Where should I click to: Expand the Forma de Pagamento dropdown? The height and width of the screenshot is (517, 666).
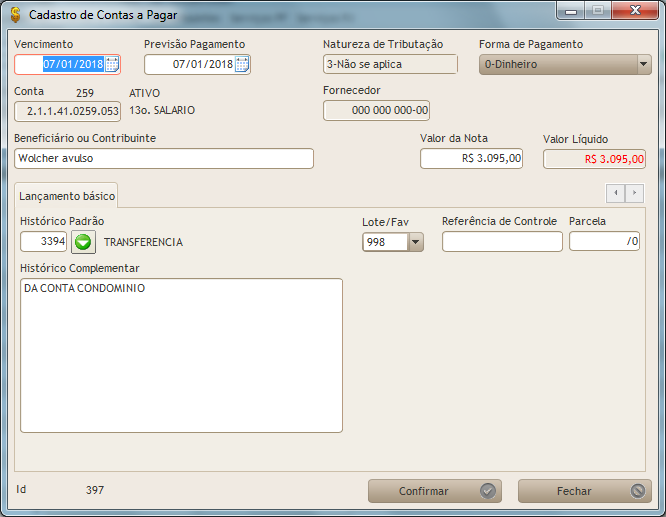click(643, 64)
